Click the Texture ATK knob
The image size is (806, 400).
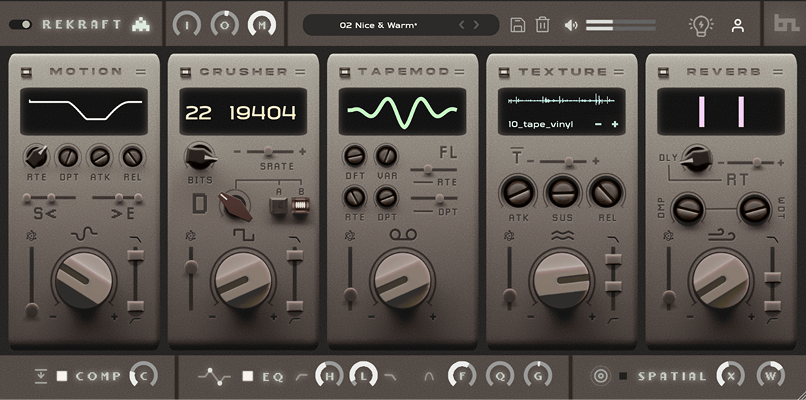pos(518,193)
